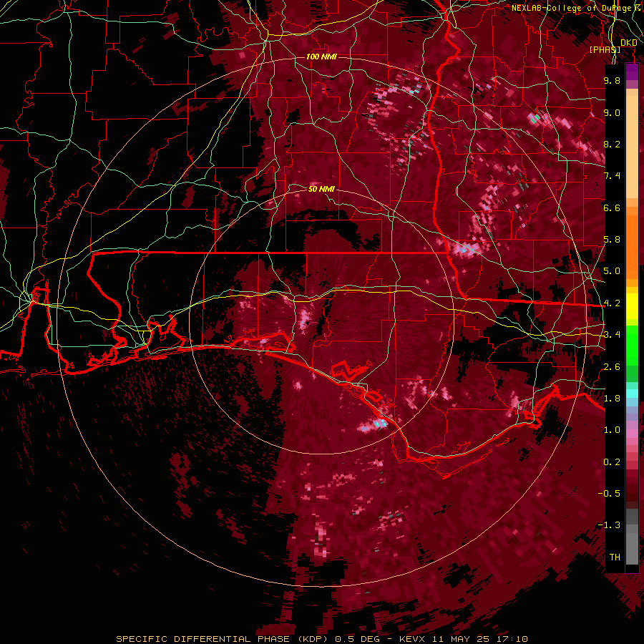Click the TH threshold label on scale
This screenshot has width=644, height=644.
click(615, 557)
